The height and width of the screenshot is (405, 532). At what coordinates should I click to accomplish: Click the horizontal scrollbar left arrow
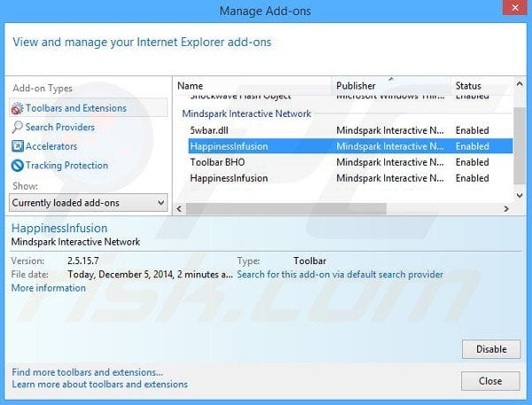click(x=179, y=208)
